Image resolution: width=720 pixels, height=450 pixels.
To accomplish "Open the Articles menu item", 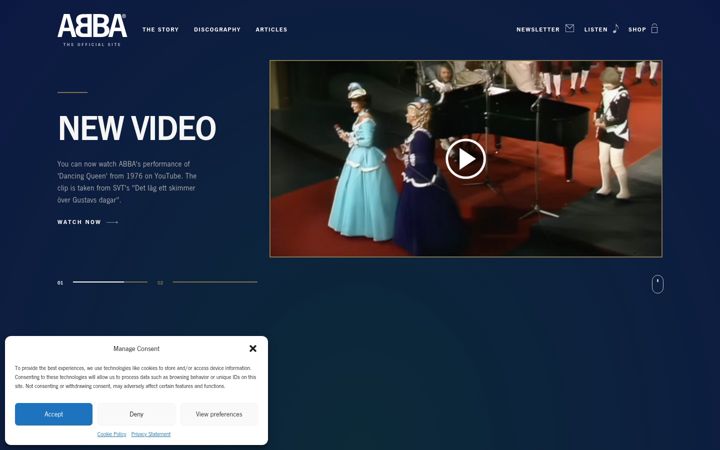I will [x=271, y=29].
